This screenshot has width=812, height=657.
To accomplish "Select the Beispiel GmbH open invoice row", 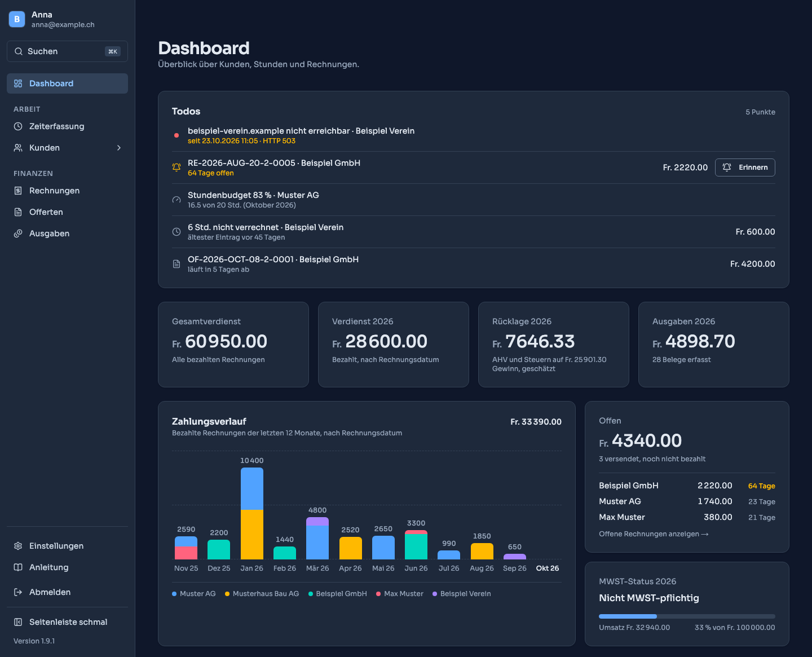I will 687,486.
